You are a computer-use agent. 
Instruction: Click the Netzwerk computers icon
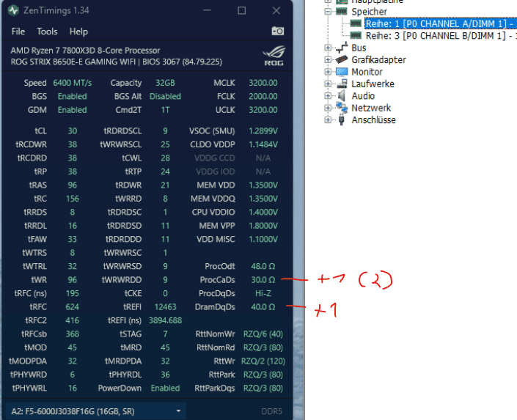342,108
